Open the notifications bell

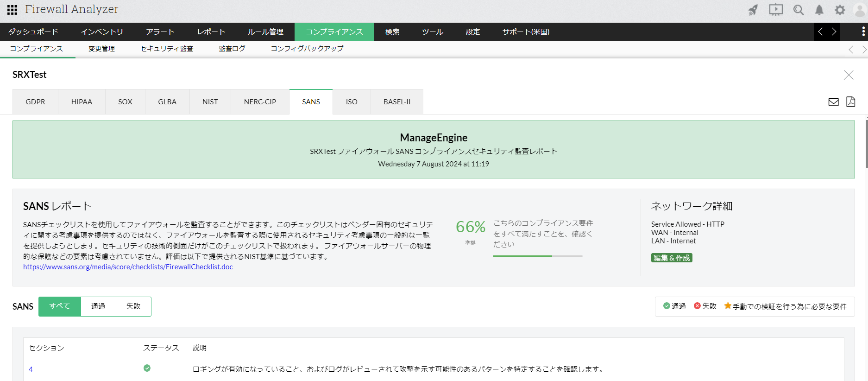point(819,10)
